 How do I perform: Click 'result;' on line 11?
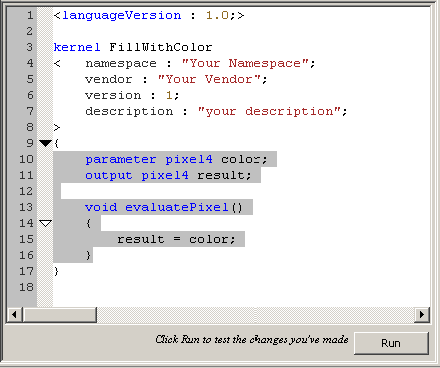pyautogui.click(x=224, y=175)
